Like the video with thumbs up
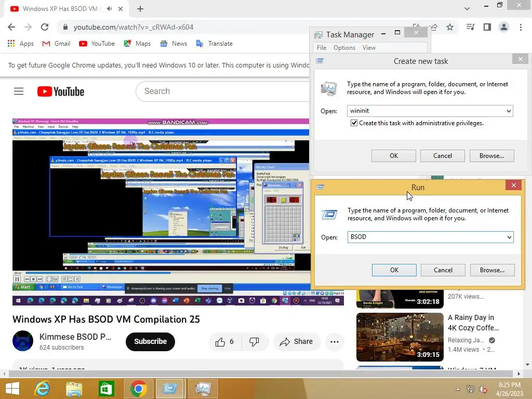This screenshot has width=532, height=399. tap(224, 342)
